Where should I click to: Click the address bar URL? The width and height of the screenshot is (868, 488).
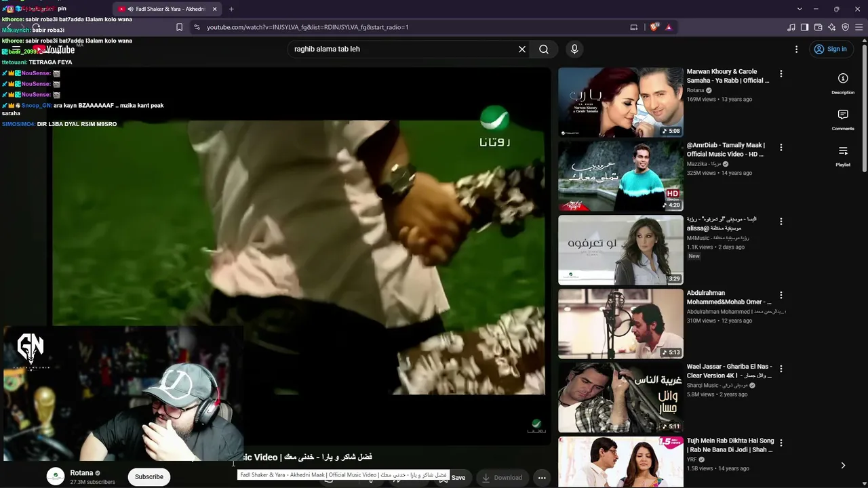pyautogui.click(x=307, y=27)
